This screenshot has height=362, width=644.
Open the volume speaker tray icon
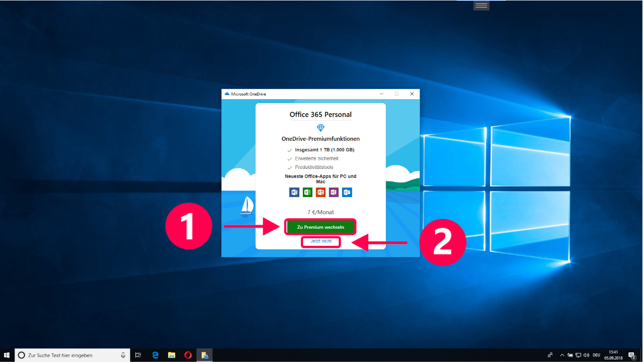coord(586,355)
